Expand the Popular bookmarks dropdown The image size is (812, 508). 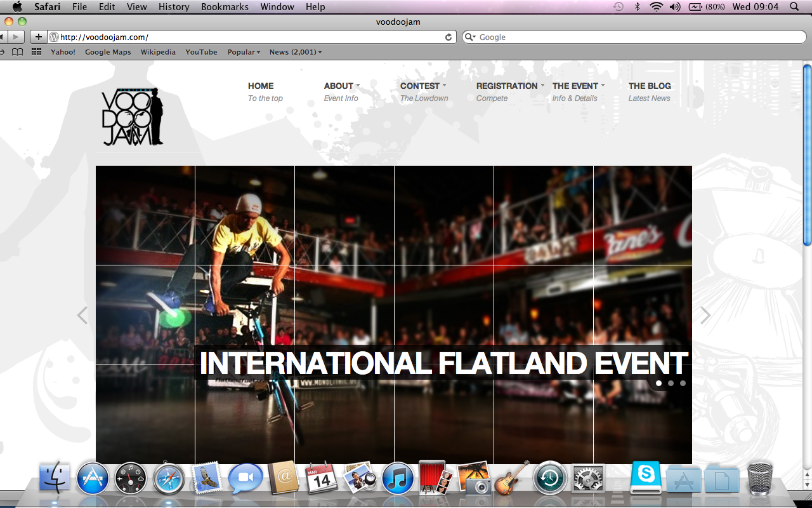point(244,52)
